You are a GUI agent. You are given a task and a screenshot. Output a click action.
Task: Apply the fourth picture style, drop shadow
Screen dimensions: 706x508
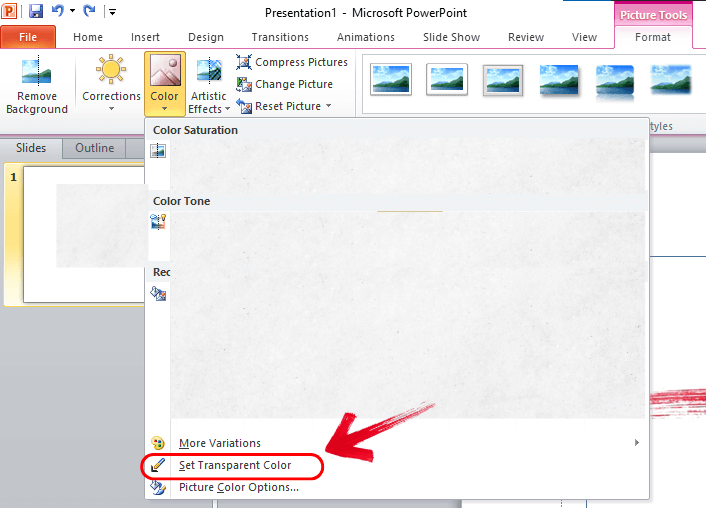pyautogui.click(x=559, y=80)
